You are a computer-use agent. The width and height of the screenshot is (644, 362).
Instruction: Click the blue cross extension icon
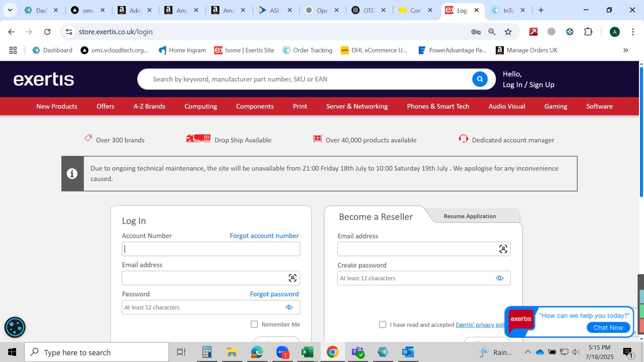tap(570, 32)
